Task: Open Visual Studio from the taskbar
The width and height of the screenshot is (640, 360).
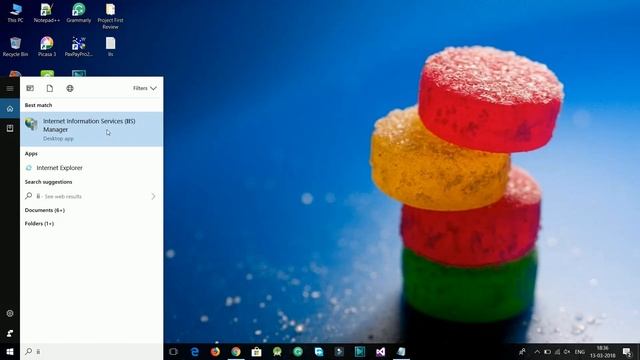Action: pos(380,351)
